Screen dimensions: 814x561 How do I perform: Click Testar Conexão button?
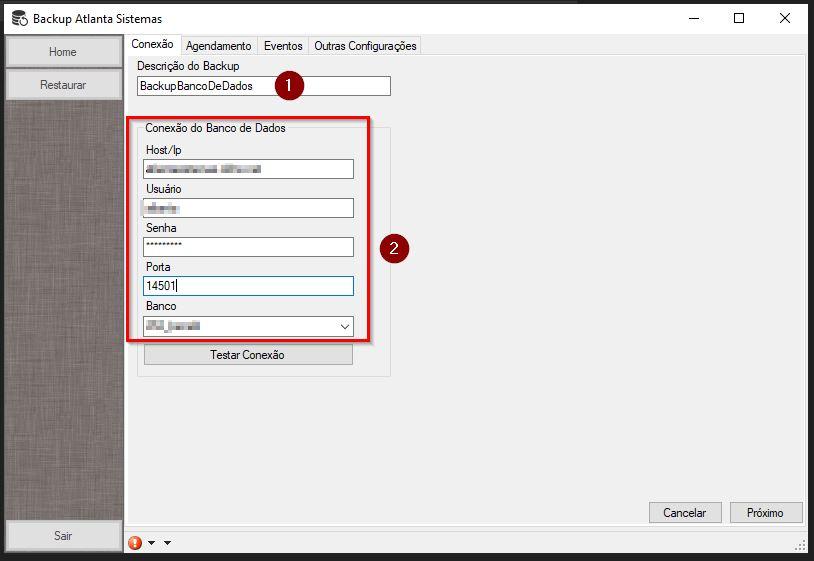(x=248, y=355)
